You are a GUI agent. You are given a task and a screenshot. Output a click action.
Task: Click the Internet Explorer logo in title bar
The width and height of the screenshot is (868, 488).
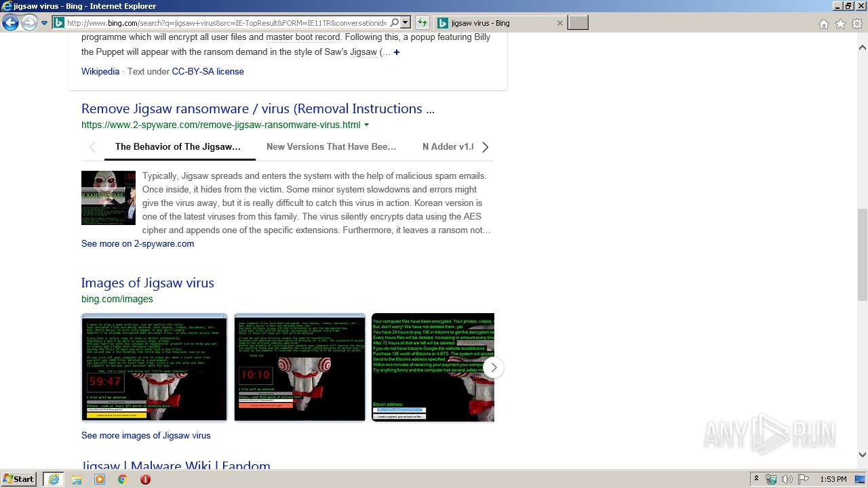coord(7,6)
